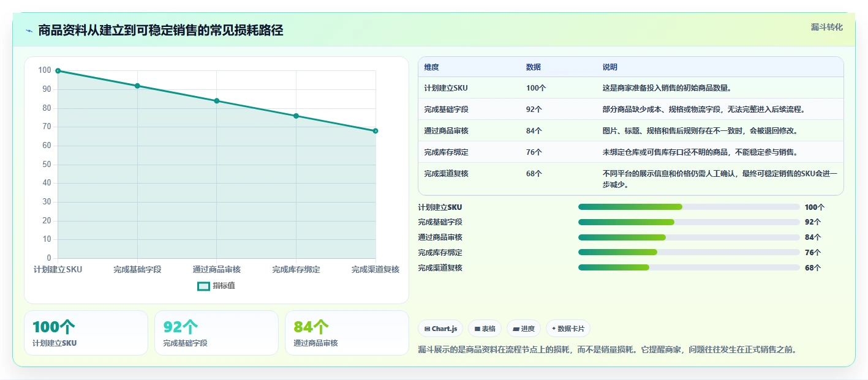Click the page title 商品资料从建立到可稳定销售的常见损耗路径
This screenshot has width=868, height=380.
tap(160, 31)
